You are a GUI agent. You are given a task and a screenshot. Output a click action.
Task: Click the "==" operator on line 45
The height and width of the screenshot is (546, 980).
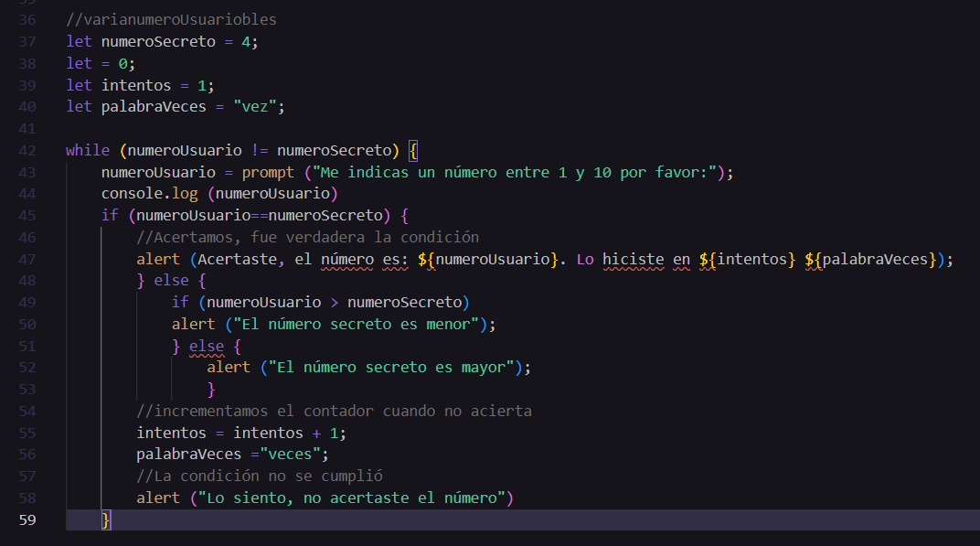tap(260, 216)
